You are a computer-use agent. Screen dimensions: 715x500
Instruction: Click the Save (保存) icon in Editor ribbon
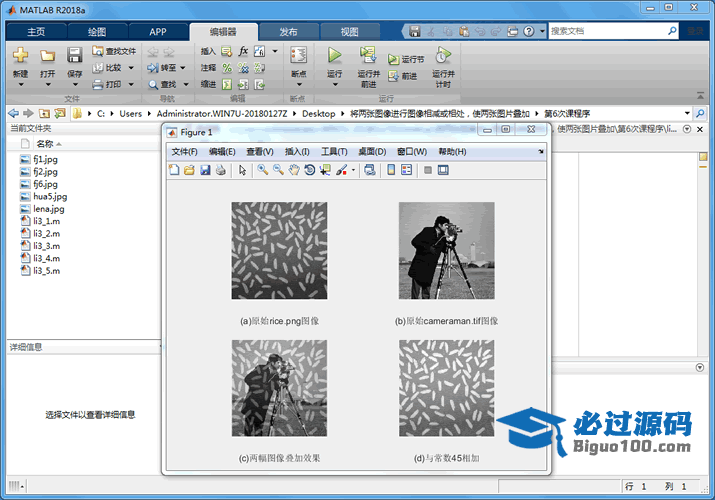[74, 55]
